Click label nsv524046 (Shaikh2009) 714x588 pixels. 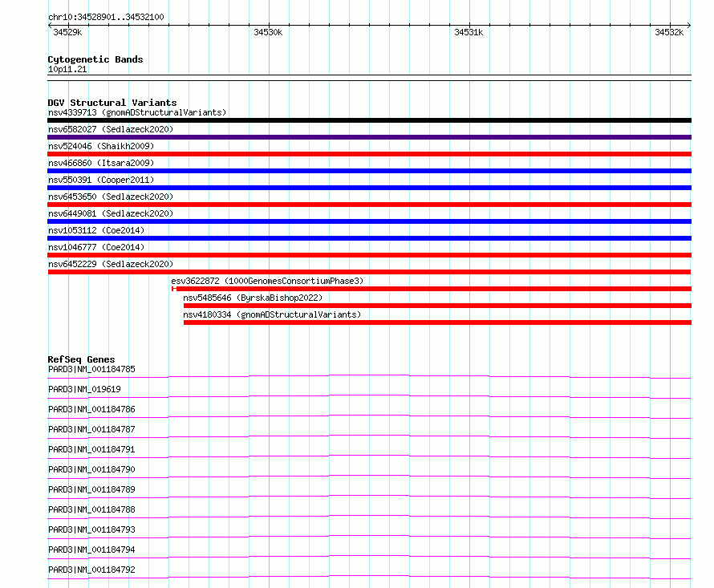point(101,146)
